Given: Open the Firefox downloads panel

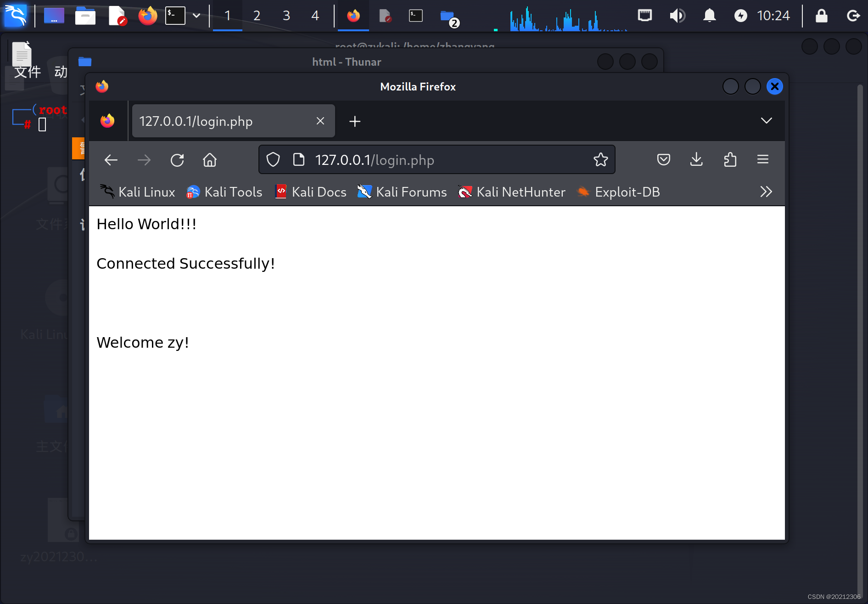Looking at the screenshot, I should [696, 160].
